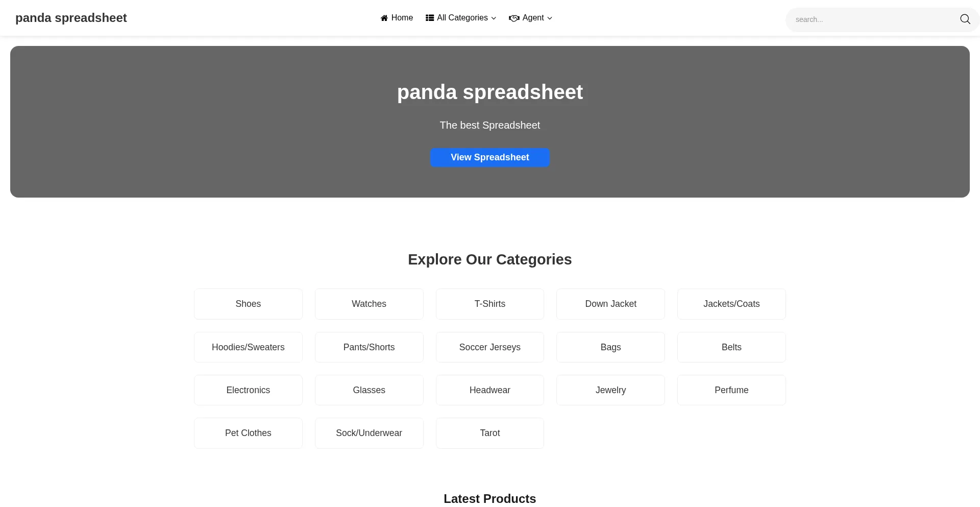The width and height of the screenshot is (980, 507).
Task: View the Electronics category
Action: tap(248, 390)
